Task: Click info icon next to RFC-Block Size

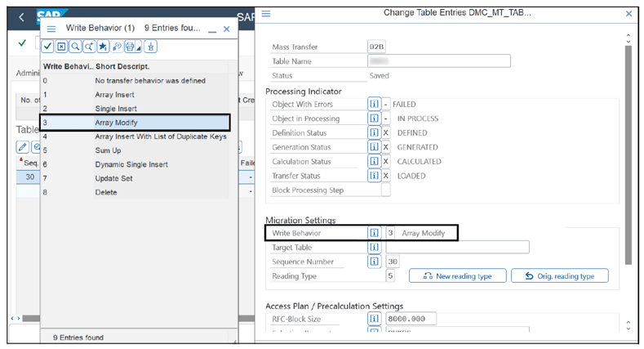Action: 374,319
